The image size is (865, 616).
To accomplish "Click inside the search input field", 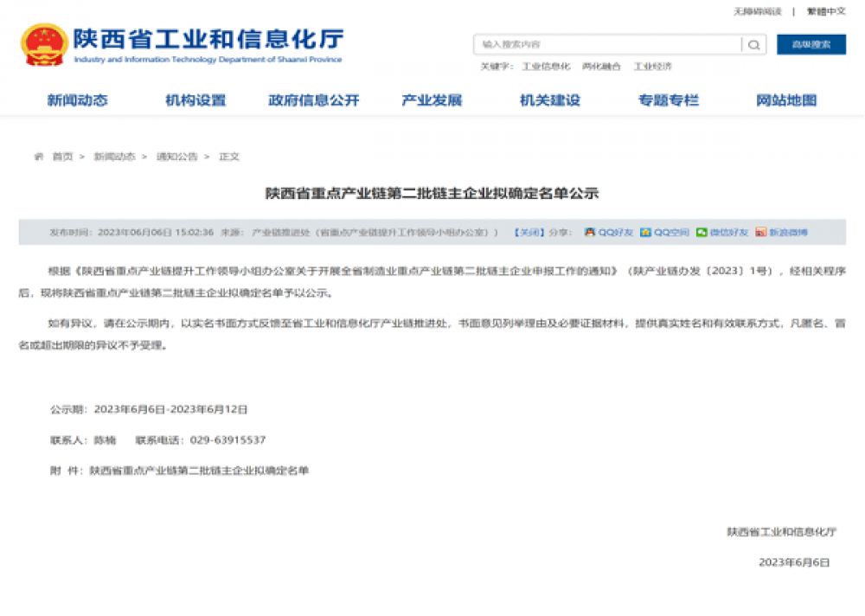I will click(x=605, y=44).
